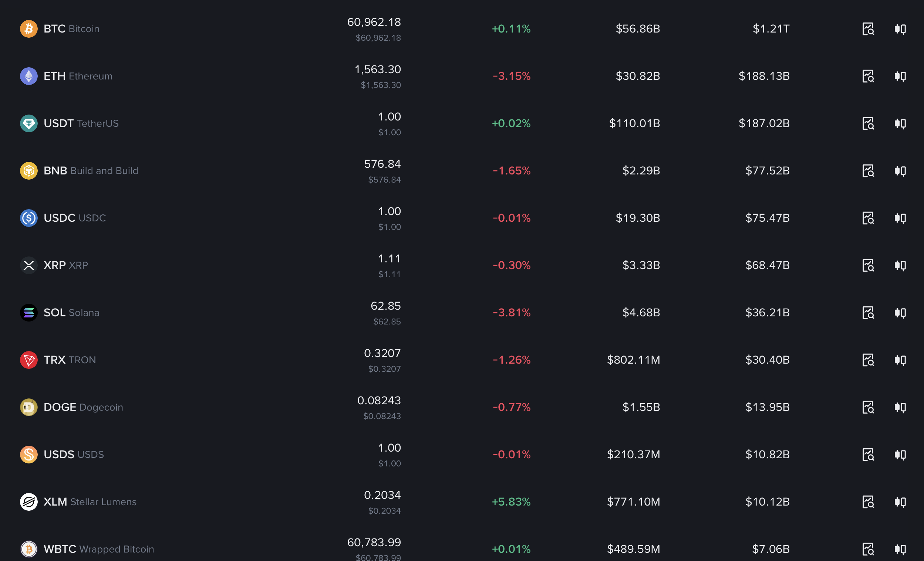Select the USDS coin row name

[x=74, y=454]
